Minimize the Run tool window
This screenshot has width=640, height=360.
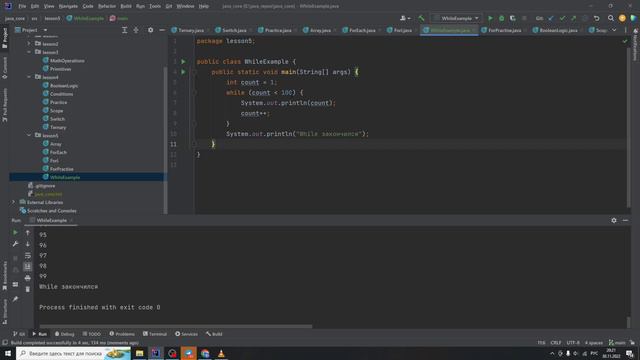[x=625, y=220]
